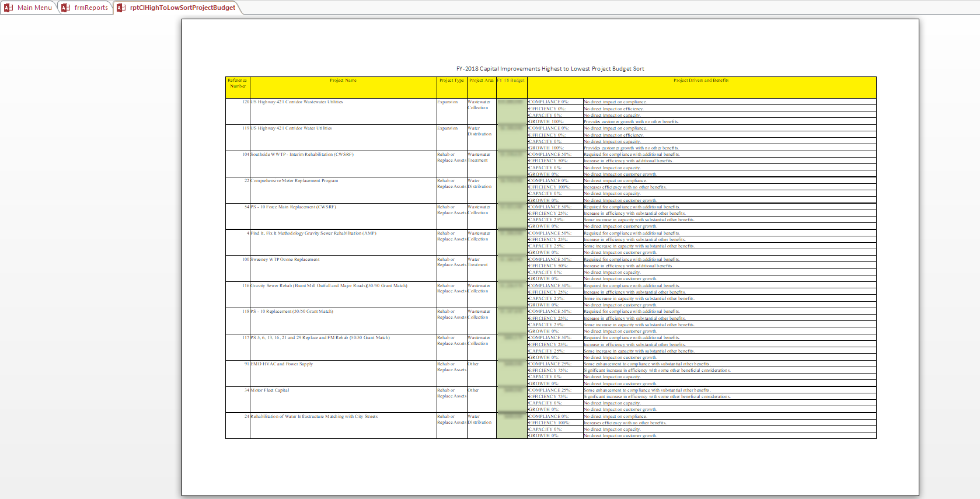Click 'COMPLIANCE 25%:' label for Motor Fleet Capital
980x499 pixels.
pos(550,390)
